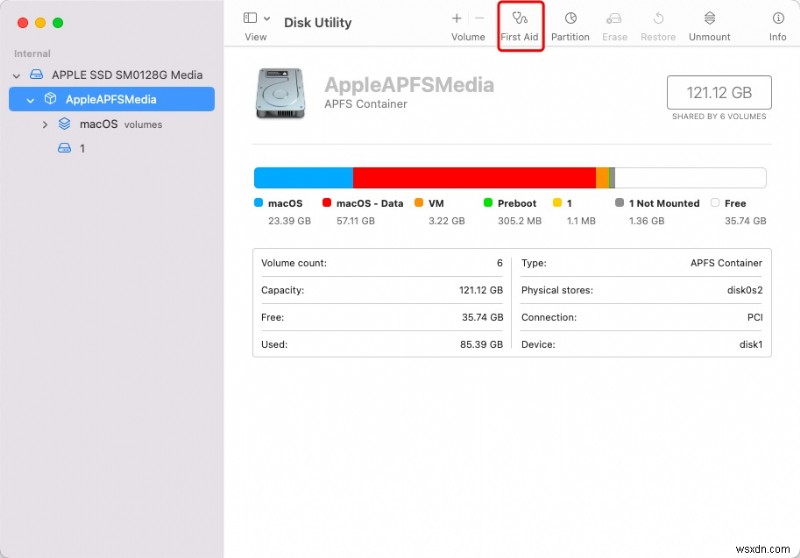Add a volume with the plus icon
The width and height of the screenshot is (800, 558).
pyautogui.click(x=457, y=18)
